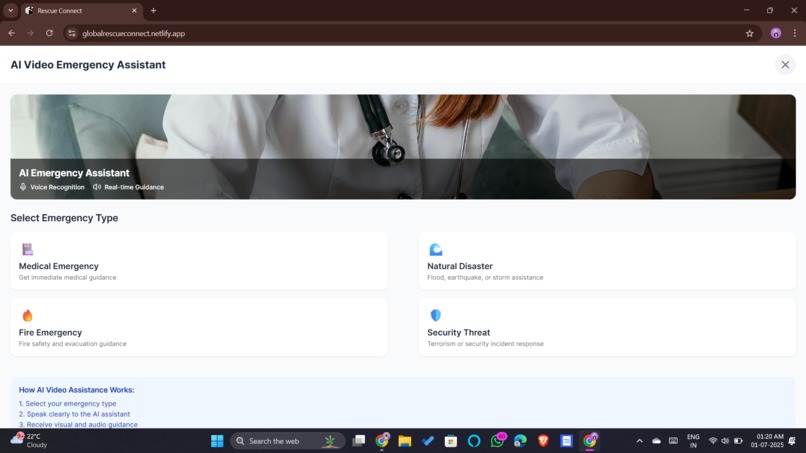The width and height of the screenshot is (806, 453).
Task: Close the Rescue Connect tab
Action: pos(134,10)
